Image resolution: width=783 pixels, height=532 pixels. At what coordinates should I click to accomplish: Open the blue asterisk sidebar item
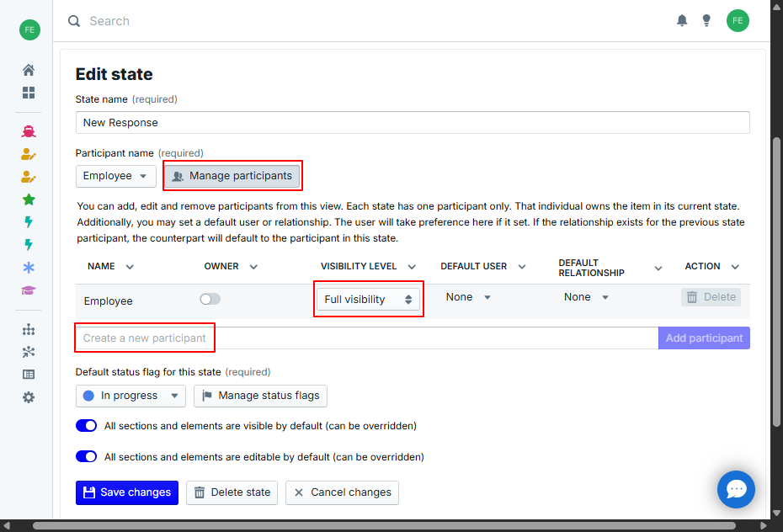point(29,268)
